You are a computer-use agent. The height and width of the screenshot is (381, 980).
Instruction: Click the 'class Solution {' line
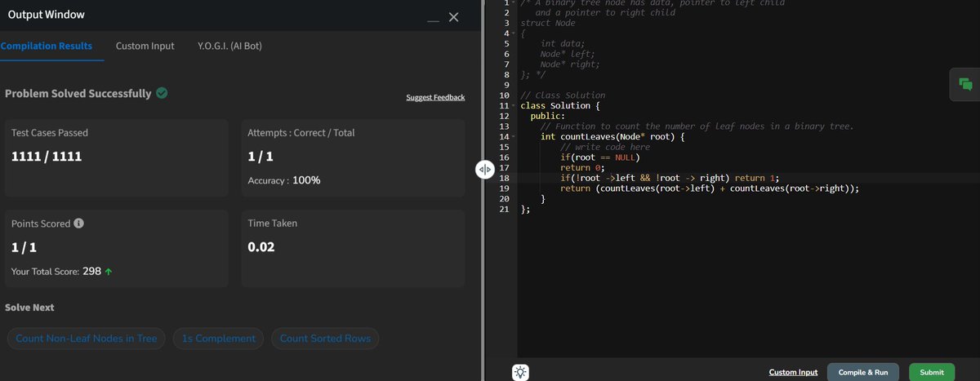tap(560, 106)
